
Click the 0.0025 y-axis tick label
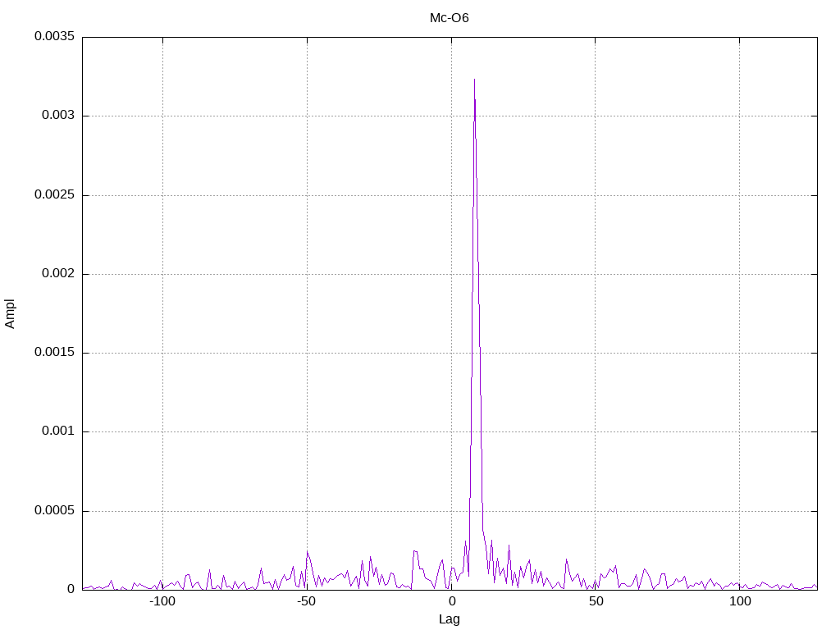coord(54,194)
